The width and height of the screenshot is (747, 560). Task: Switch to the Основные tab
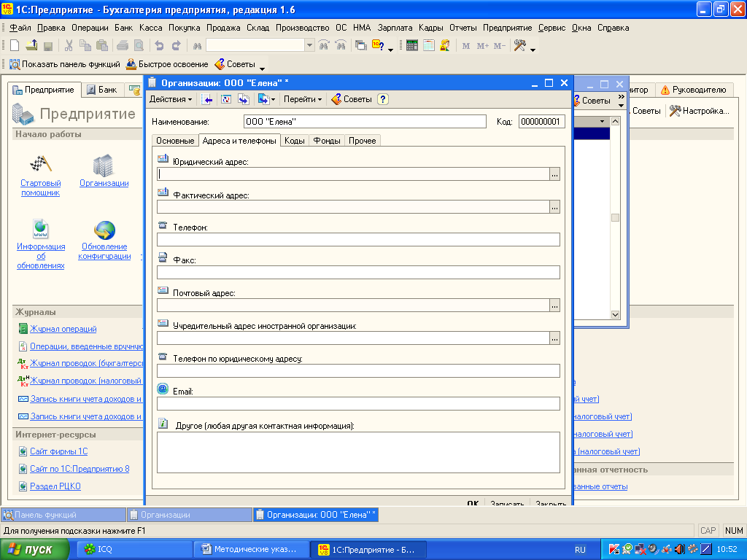175,141
